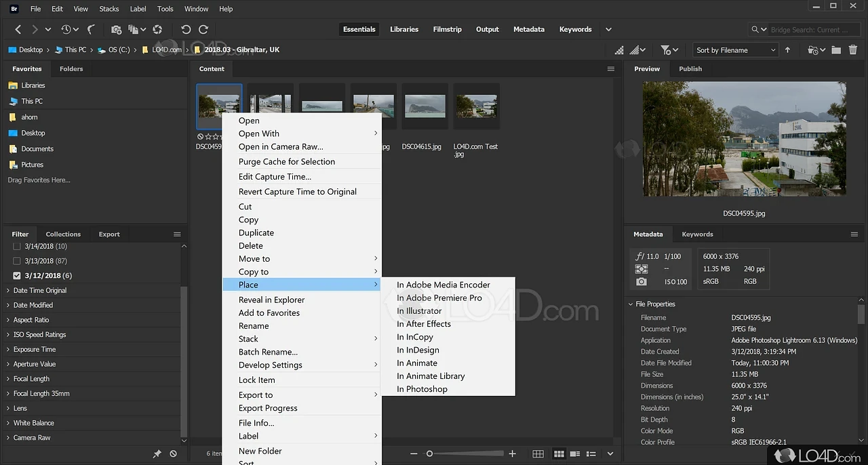Viewport: 868px width, 465px height.
Task: Check the 3/13/2018 date filter
Action: pos(17,261)
